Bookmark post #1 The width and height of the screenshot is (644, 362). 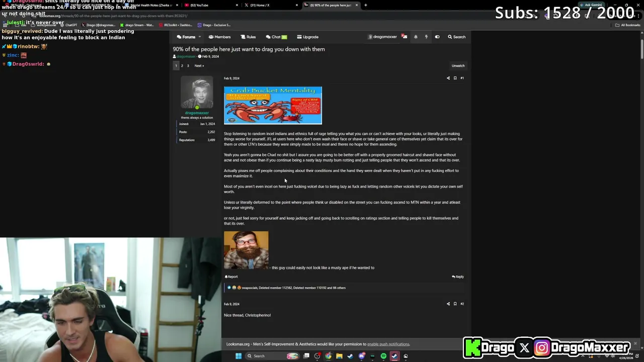click(455, 78)
